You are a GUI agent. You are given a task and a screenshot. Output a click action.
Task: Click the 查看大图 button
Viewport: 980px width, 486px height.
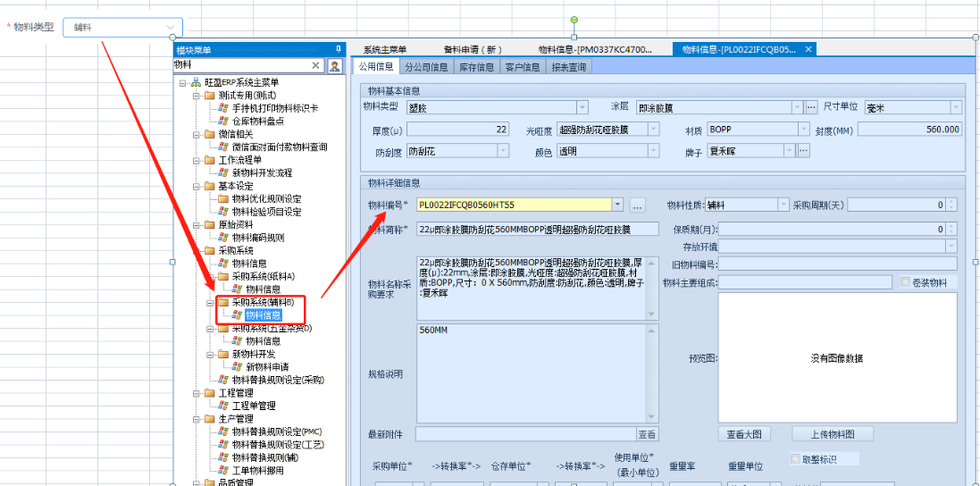(x=744, y=434)
